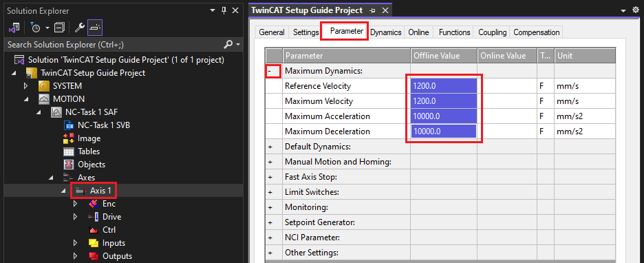Close the TwinCAT Setup Guide Project document tab
644x263 pixels.
[386, 11]
